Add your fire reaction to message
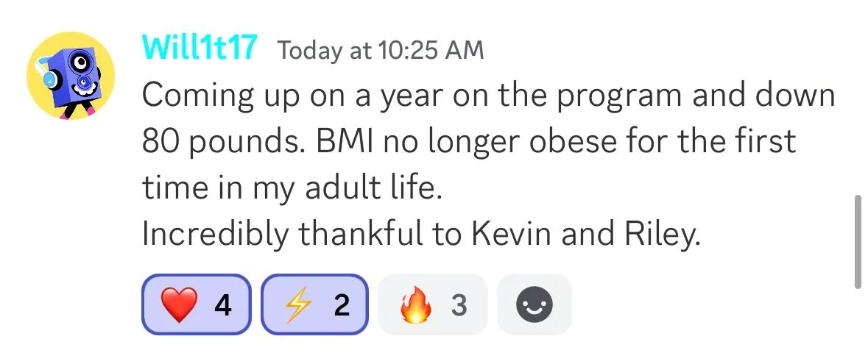Screen dimensions: 868x353 432,305
